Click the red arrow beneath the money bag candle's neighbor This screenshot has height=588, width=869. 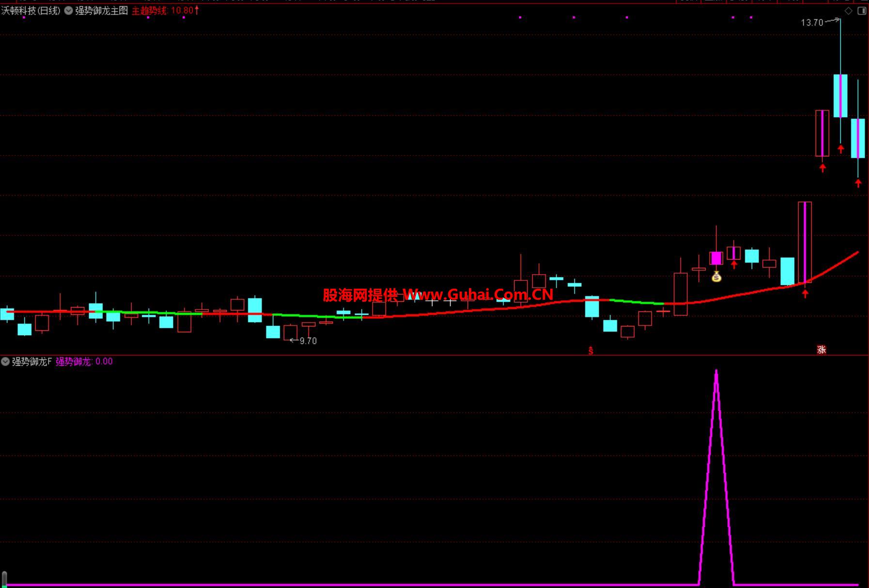pos(734,264)
